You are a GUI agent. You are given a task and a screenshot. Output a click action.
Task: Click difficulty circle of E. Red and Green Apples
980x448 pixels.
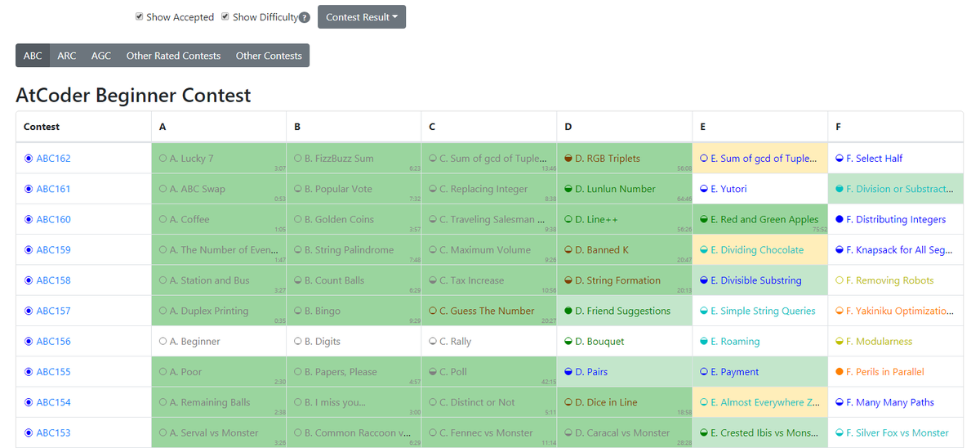(704, 219)
